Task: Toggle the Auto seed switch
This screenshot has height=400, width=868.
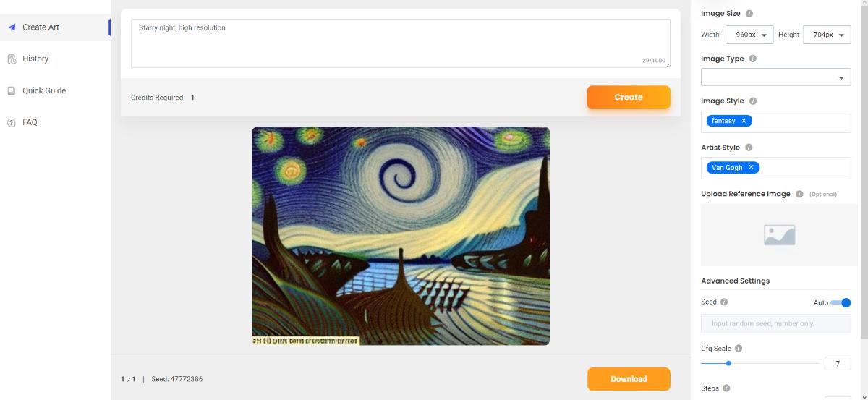Action: pyautogui.click(x=841, y=302)
